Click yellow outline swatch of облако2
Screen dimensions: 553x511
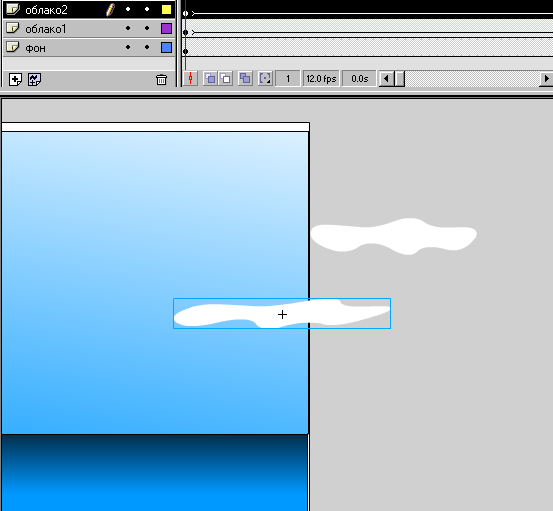click(x=166, y=10)
